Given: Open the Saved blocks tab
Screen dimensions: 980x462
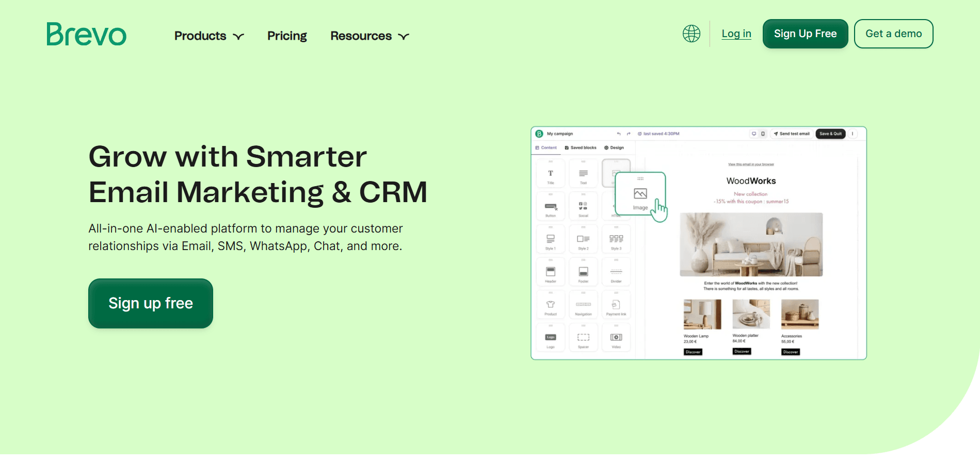Looking at the screenshot, I should pyautogui.click(x=581, y=147).
